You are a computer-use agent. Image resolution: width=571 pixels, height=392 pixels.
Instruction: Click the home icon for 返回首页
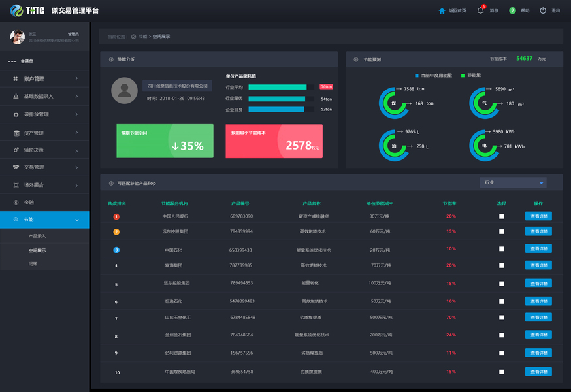coord(442,11)
